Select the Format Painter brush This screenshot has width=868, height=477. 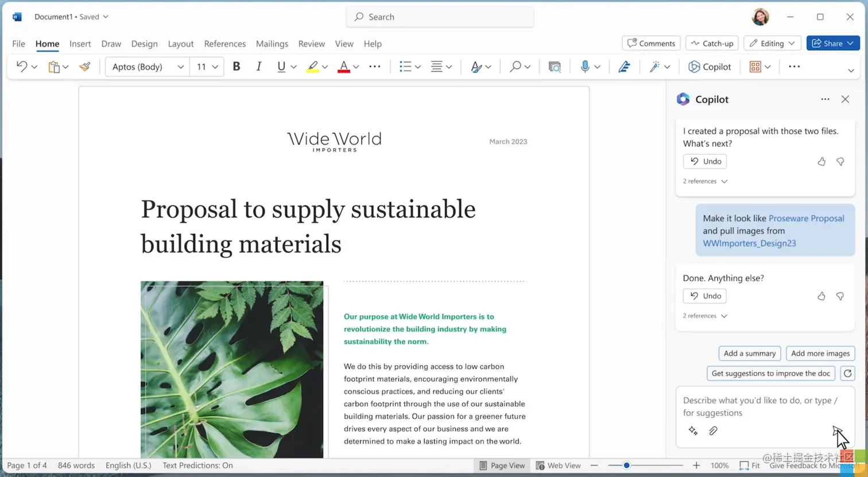[x=85, y=67]
